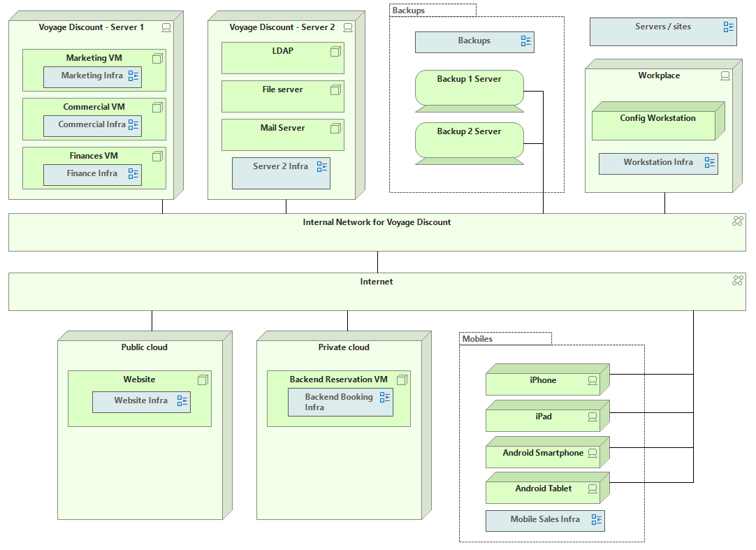This screenshot has height=550, width=756.
Task: Click the network icon on Internal Network bar
Action: [x=737, y=222]
